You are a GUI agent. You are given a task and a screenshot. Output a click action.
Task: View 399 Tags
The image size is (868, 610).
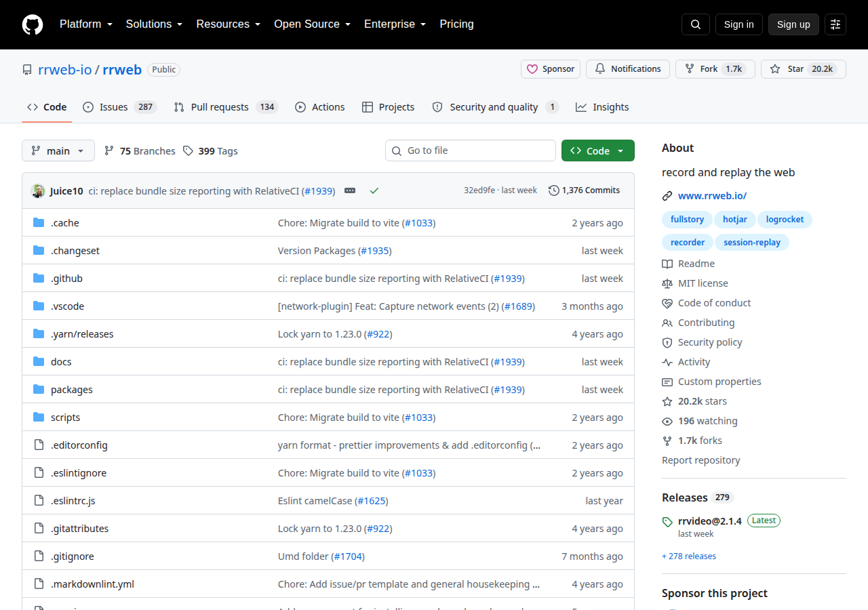pyautogui.click(x=210, y=151)
